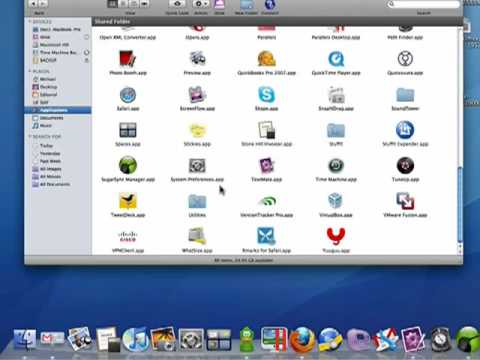
Task: Open Time Machine.app icon
Action: click(x=336, y=166)
